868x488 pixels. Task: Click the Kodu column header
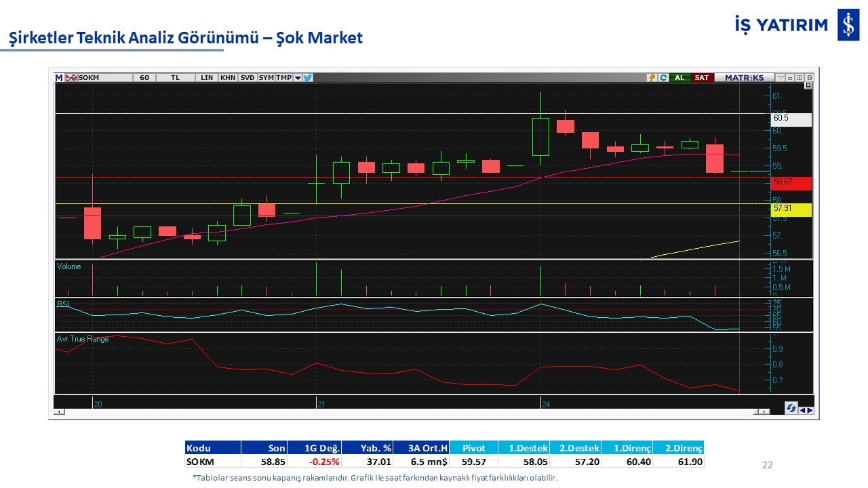[213, 447]
